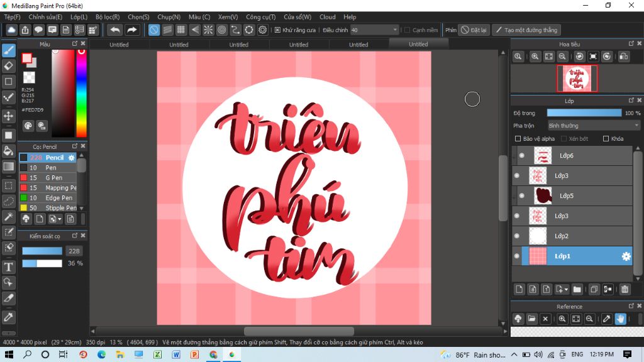
Task: Select the Magic Wand tool
Action: [x=9, y=217]
